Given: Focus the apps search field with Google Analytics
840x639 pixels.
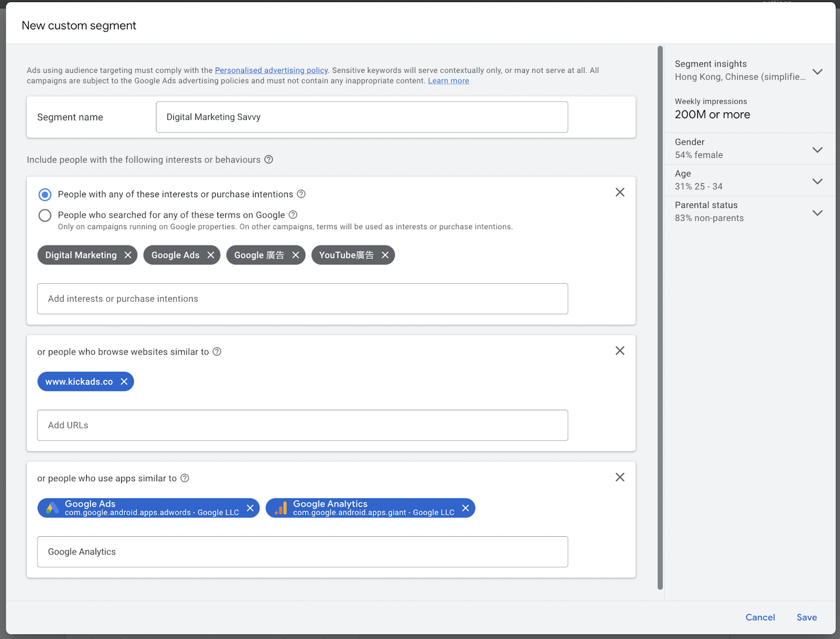Looking at the screenshot, I should point(302,552).
